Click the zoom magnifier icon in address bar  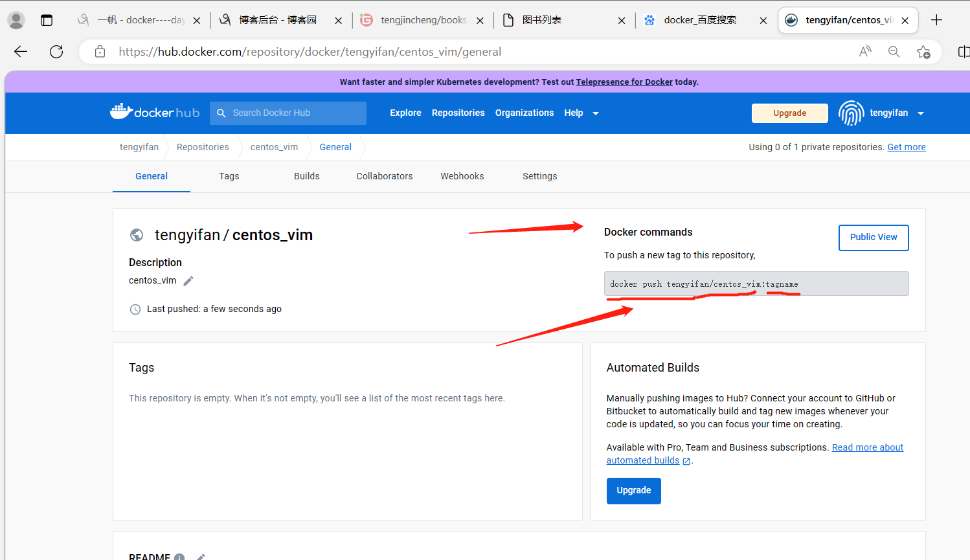click(x=894, y=52)
